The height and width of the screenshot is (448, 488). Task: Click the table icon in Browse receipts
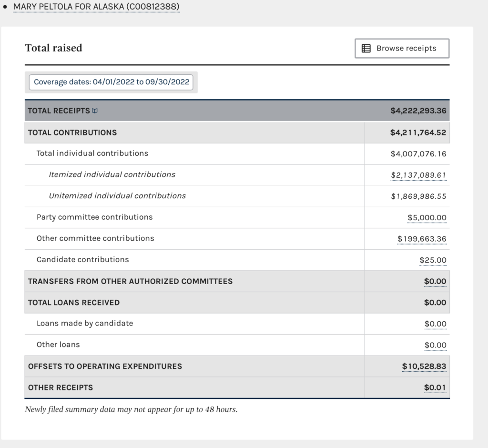[x=366, y=48]
